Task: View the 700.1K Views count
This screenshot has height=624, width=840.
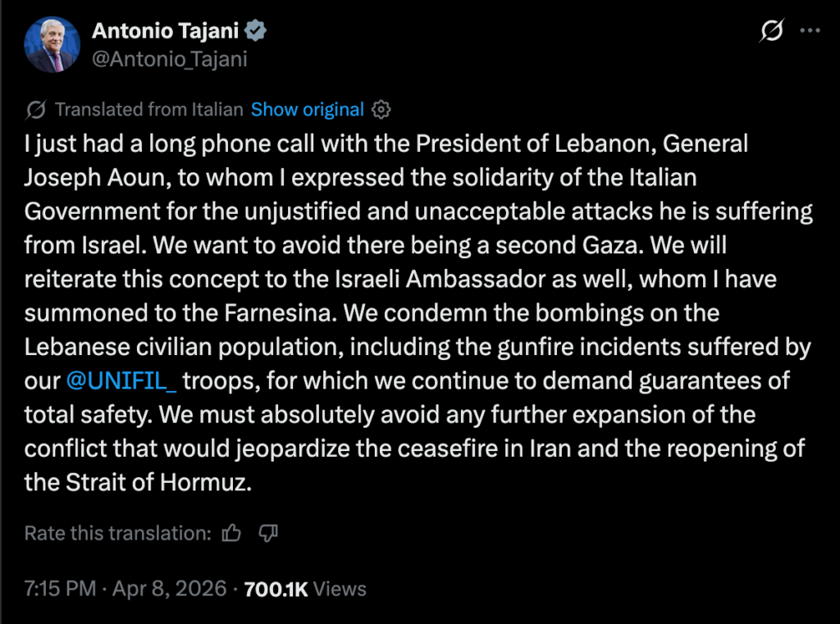Action: tap(305, 589)
